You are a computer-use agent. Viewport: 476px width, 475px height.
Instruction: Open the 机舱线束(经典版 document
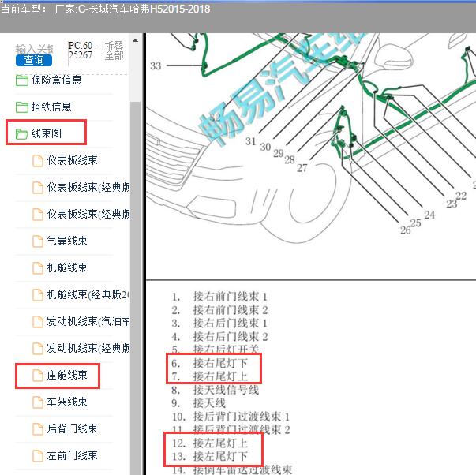point(88,294)
